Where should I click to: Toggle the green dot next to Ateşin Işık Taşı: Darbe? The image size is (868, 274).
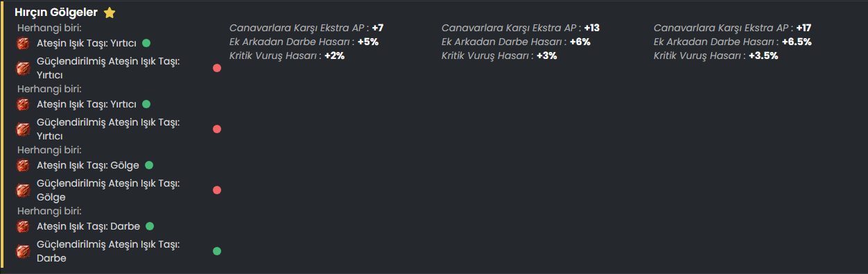[150, 226]
